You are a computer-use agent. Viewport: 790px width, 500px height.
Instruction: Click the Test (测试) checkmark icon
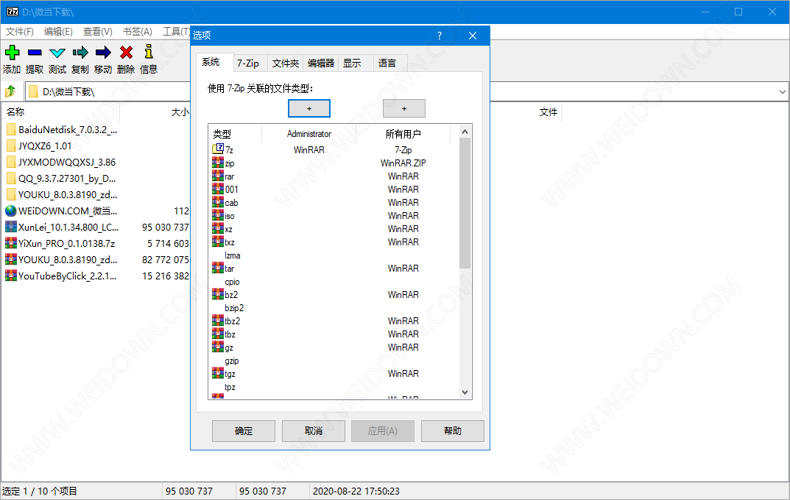[x=57, y=52]
